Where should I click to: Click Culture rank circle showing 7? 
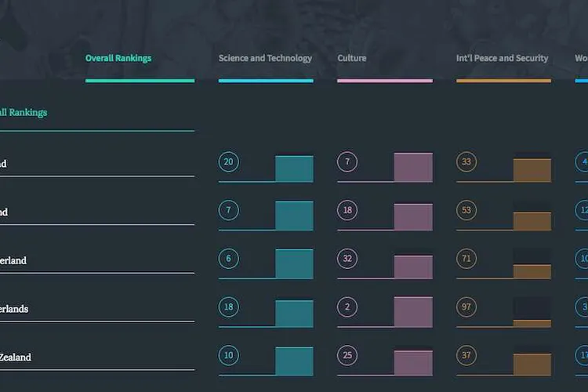(x=347, y=162)
